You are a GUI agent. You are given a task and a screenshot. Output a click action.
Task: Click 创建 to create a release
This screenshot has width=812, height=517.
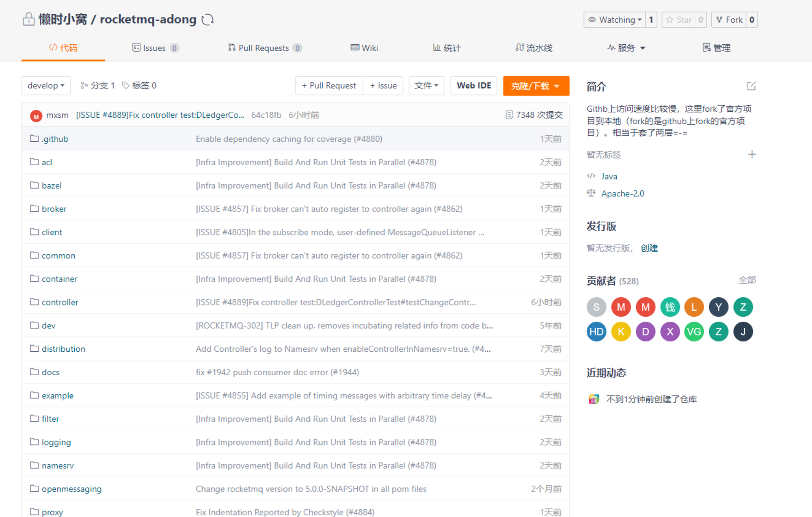point(649,248)
